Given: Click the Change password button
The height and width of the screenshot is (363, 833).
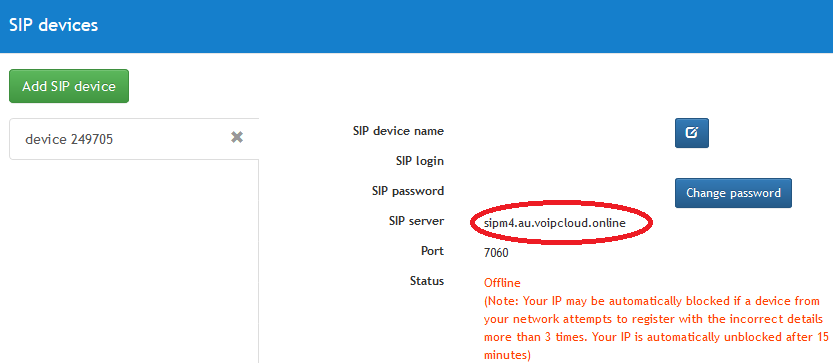Looking at the screenshot, I should pyautogui.click(x=733, y=193).
